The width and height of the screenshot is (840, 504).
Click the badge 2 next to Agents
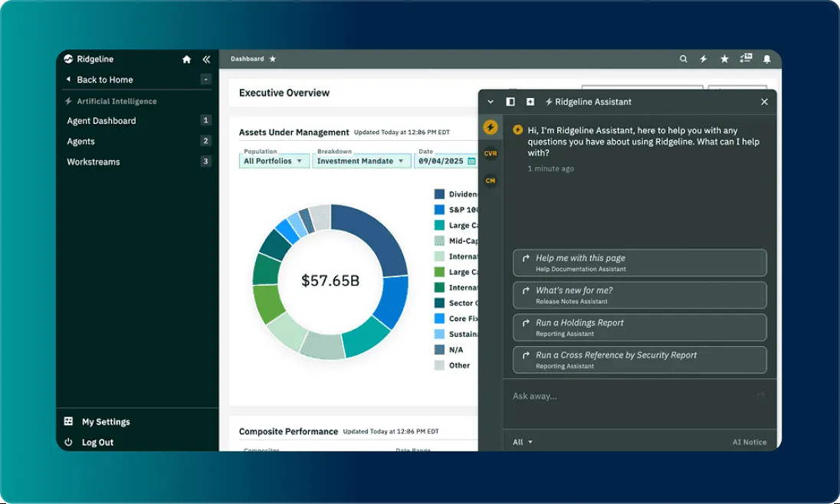point(205,140)
